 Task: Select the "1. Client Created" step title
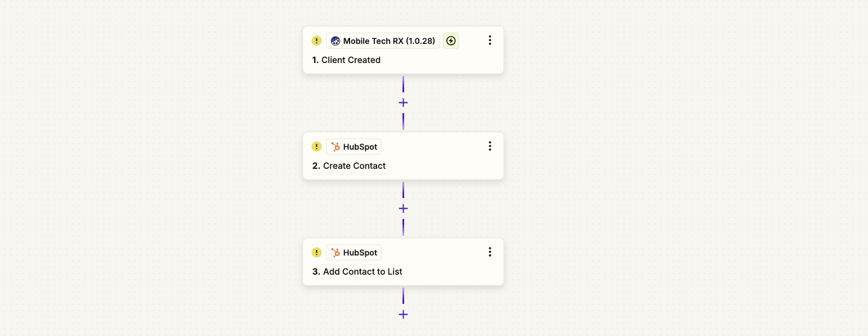pos(346,60)
